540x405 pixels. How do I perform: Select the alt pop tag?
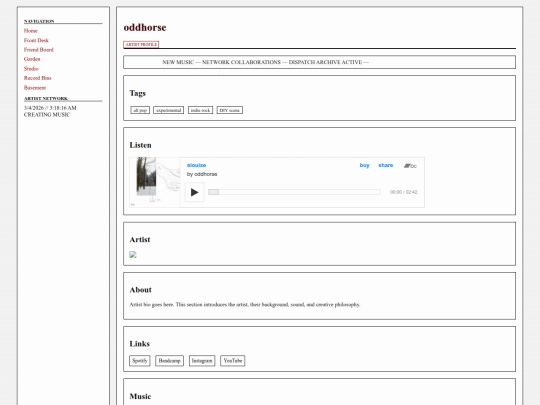(x=140, y=110)
